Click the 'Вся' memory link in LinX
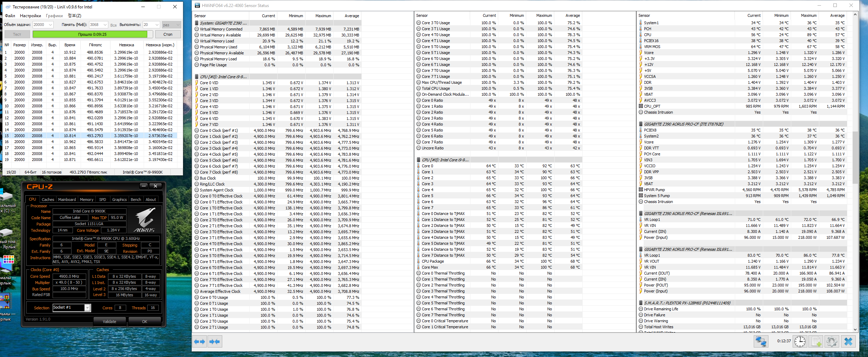Viewport: 868px width, 357px height. (x=113, y=25)
